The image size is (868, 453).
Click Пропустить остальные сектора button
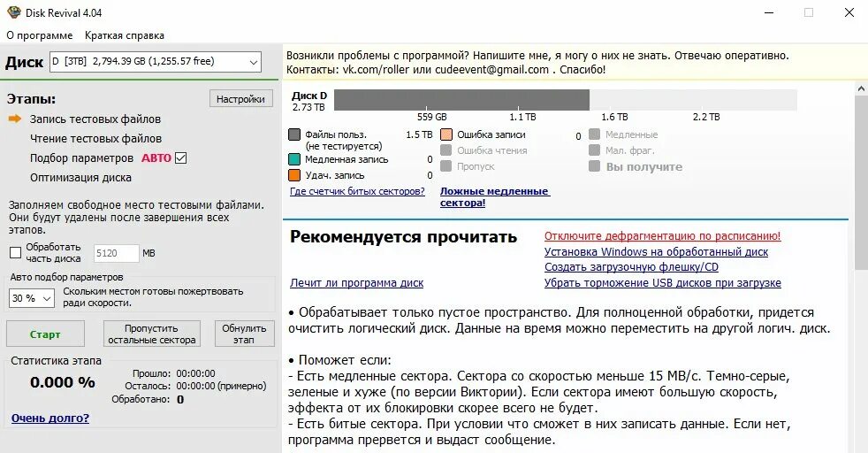tap(152, 334)
